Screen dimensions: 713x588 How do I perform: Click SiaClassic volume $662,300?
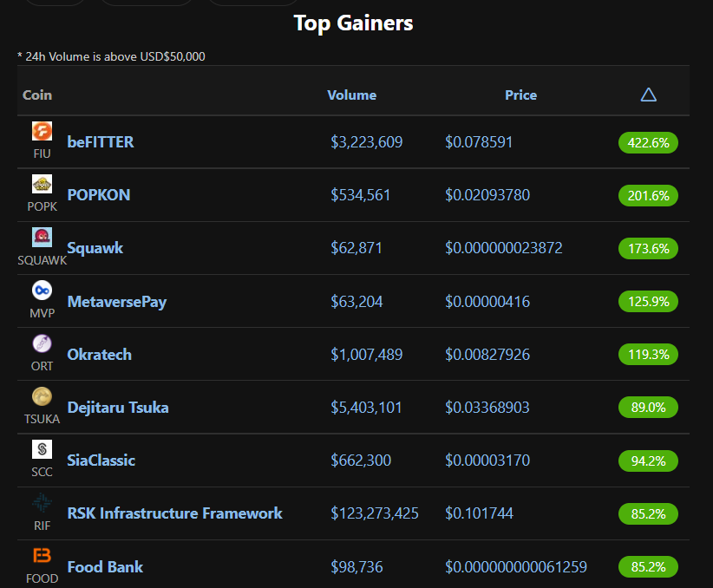[361, 461]
